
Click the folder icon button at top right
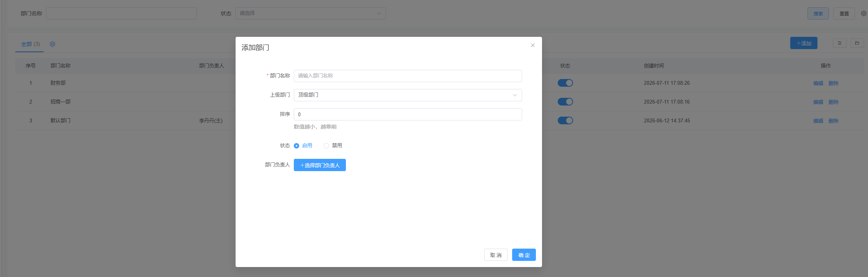click(x=857, y=43)
